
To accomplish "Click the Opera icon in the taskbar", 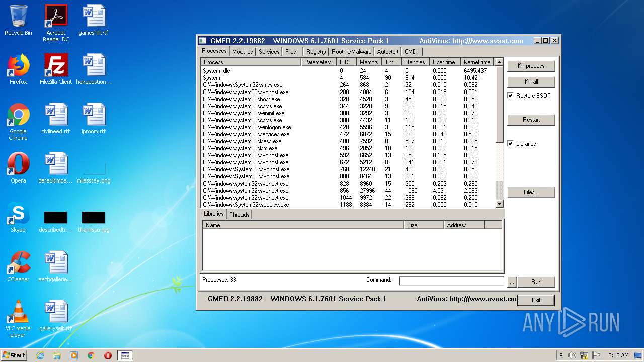I will point(108,355).
